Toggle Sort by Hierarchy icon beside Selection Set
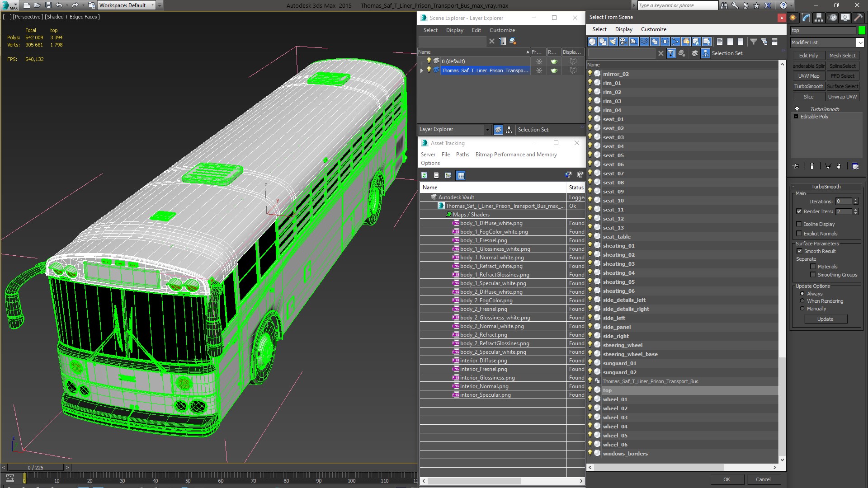868x488 pixels. pos(705,53)
